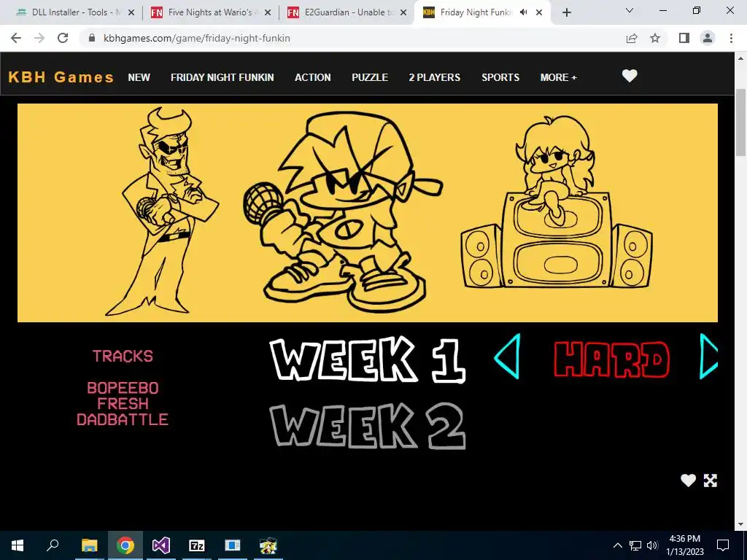Click the white heart favorites icon in header
Screen dimensions: 747x560
pyautogui.click(x=630, y=76)
